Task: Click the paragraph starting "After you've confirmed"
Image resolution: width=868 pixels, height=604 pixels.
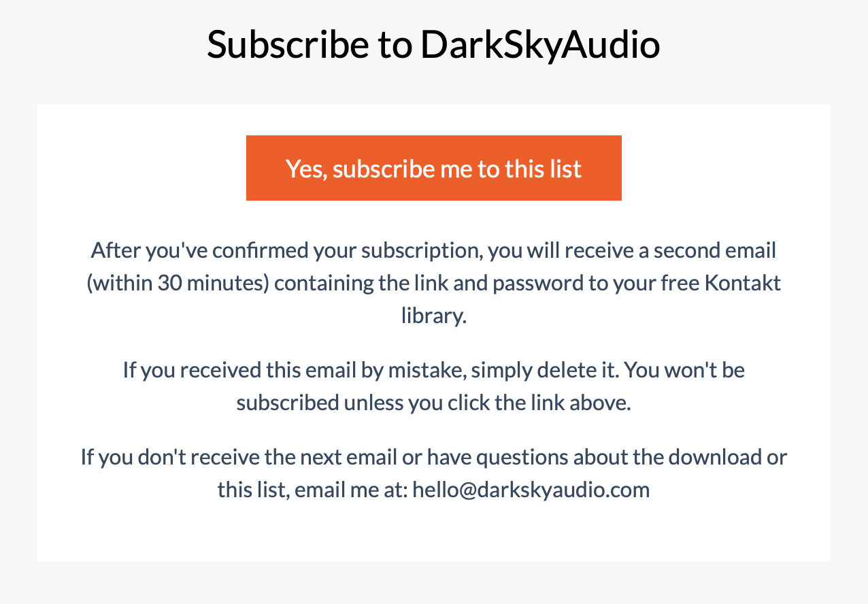Action: click(x=433, y=283)
